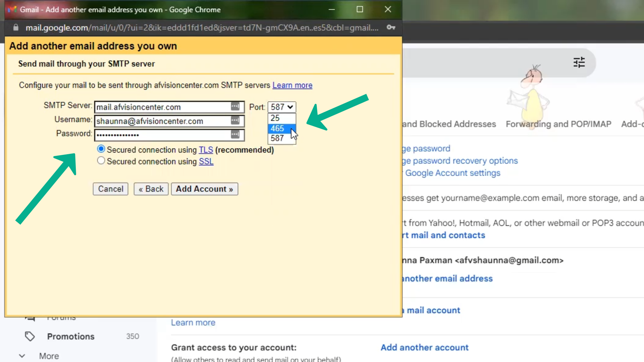The width and height of the screenshot is (644, 362).
Task: Open the Port dropdown showing 587
Action: 282,107
